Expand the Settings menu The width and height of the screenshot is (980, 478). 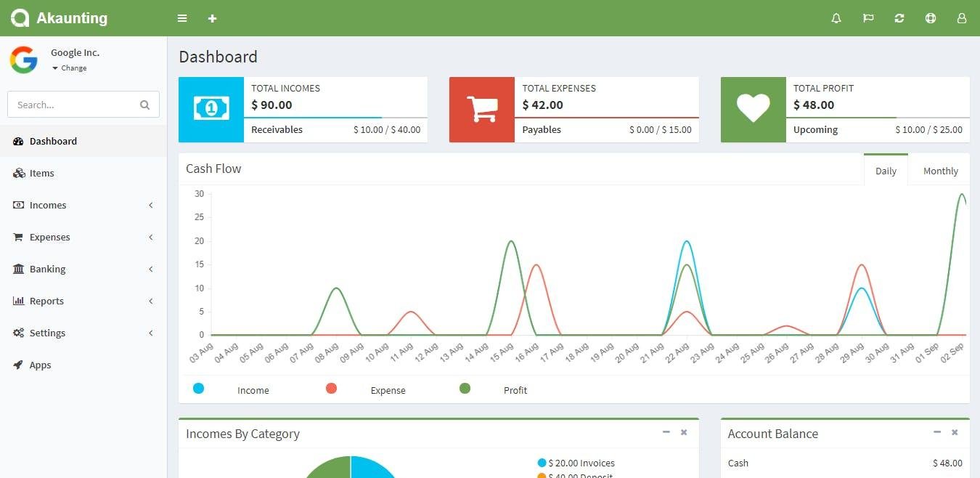coord(47,333)
